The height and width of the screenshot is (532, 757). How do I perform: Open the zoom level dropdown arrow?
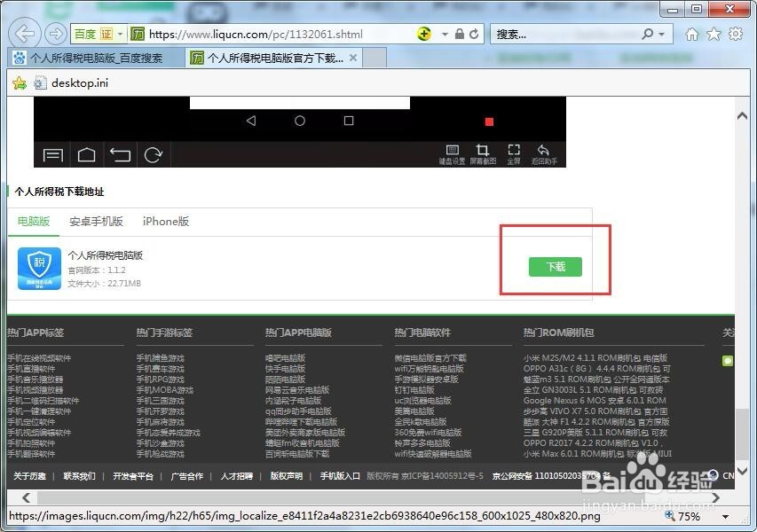click(x=725, y=517)
